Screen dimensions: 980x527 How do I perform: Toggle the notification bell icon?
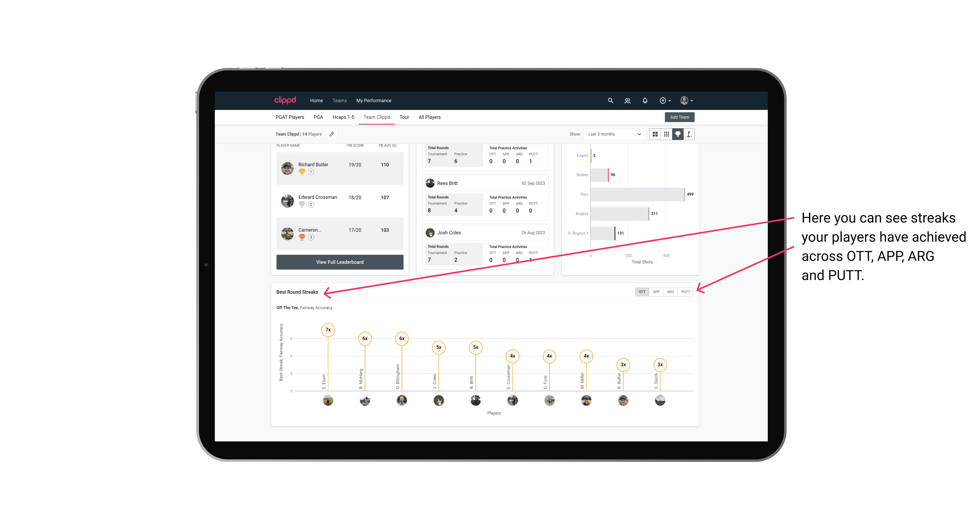pyautogui.click(x=645, y=101)
